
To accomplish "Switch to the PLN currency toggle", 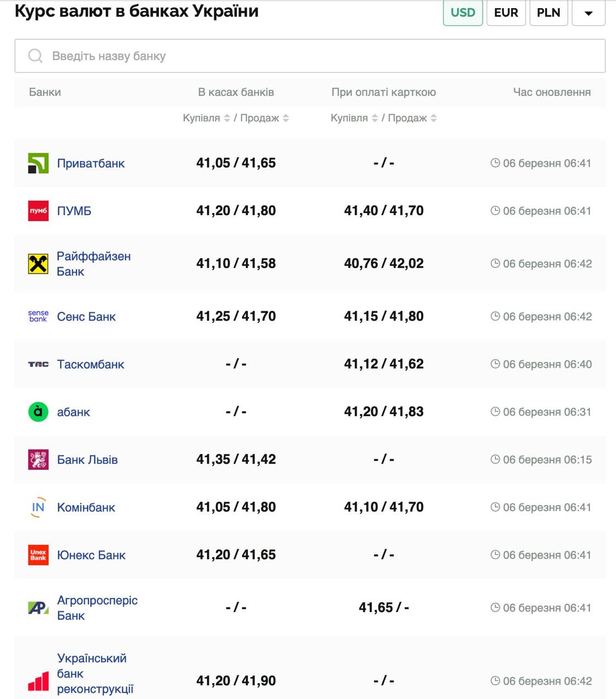I will [x=548, y=13].
